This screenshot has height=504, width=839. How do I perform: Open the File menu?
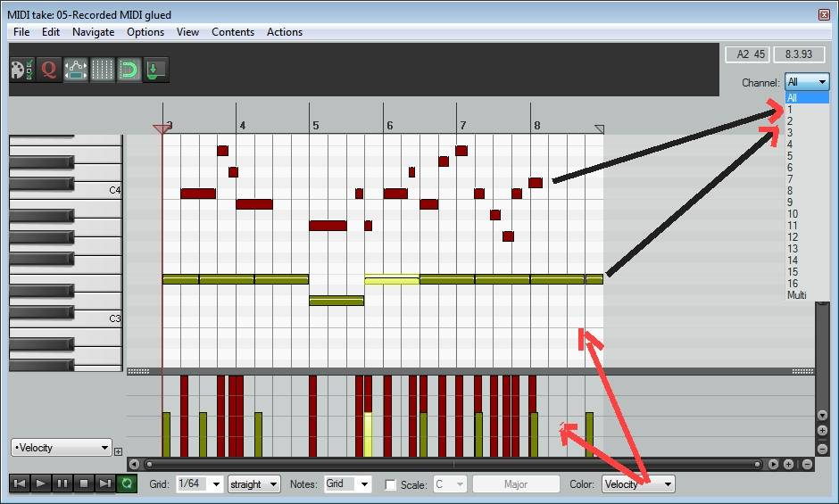point(21,32)
